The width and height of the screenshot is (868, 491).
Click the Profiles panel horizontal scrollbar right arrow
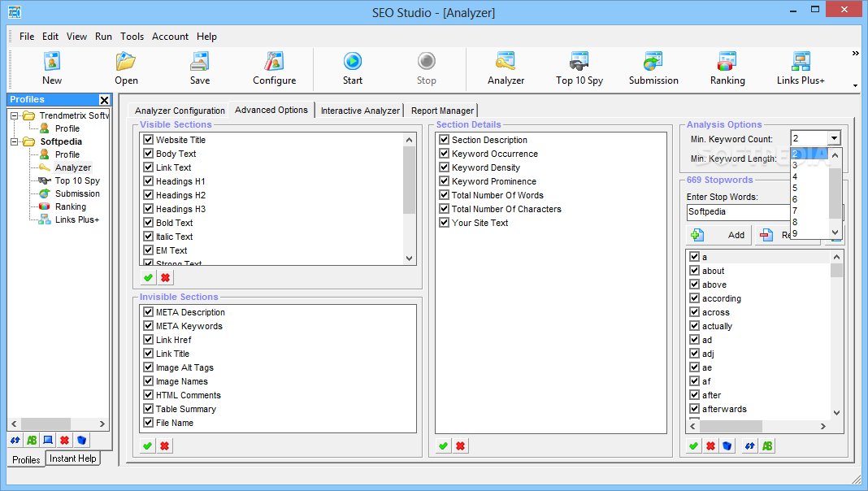(x=102, y=424)
